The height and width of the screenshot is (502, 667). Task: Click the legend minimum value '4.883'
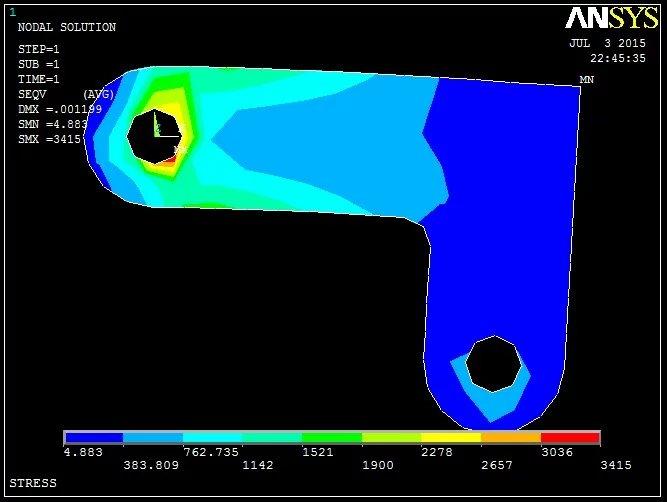[x=83, y=452]
